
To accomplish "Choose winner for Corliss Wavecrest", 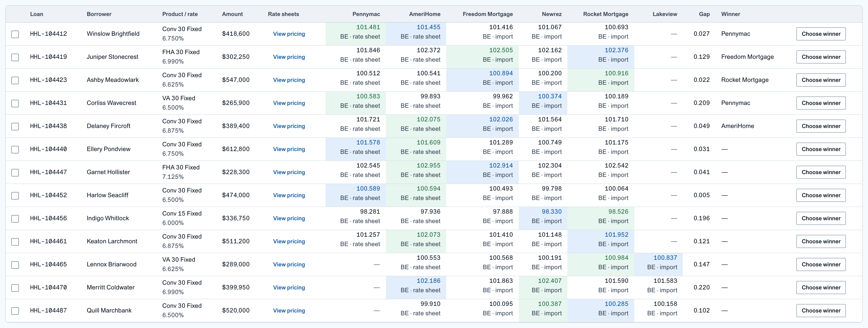I will click(821, 103).
